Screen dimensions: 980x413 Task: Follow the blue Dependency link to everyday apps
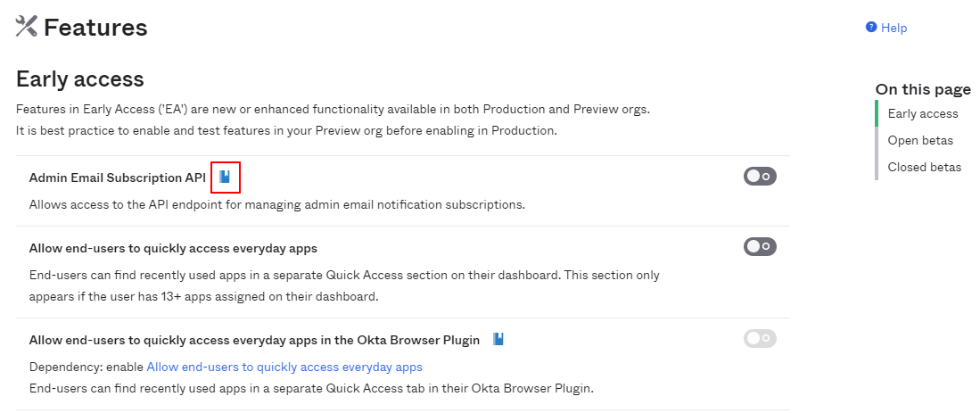[284, 367]
